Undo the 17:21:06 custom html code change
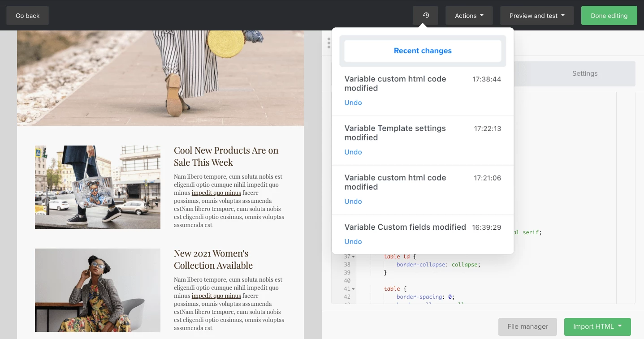The image size is (644, 339). 353,201
